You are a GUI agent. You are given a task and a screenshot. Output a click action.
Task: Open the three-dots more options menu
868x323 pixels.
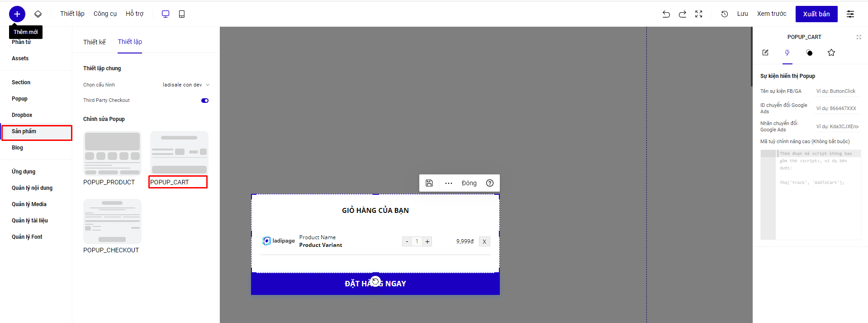coord(448,183)
